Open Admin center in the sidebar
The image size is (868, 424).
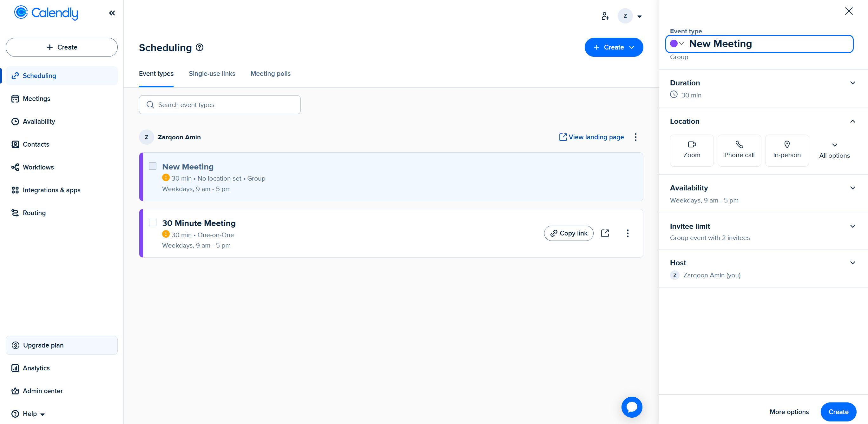point(62,391)
